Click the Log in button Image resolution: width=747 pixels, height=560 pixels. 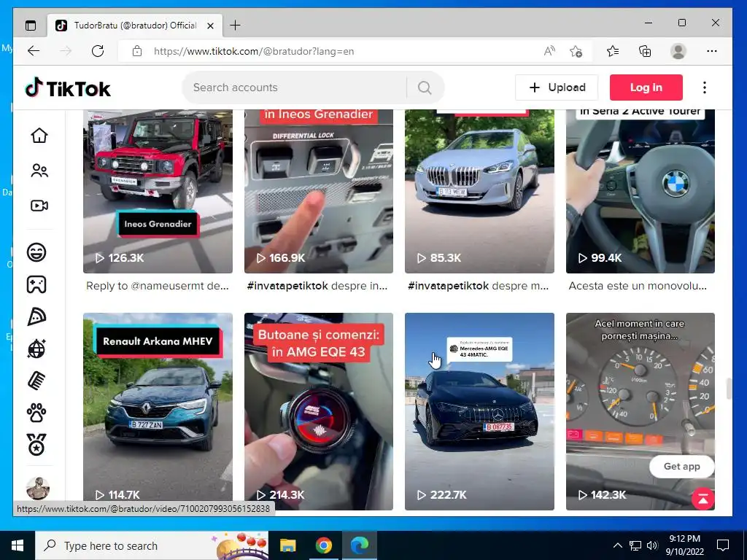pos(646,87)
